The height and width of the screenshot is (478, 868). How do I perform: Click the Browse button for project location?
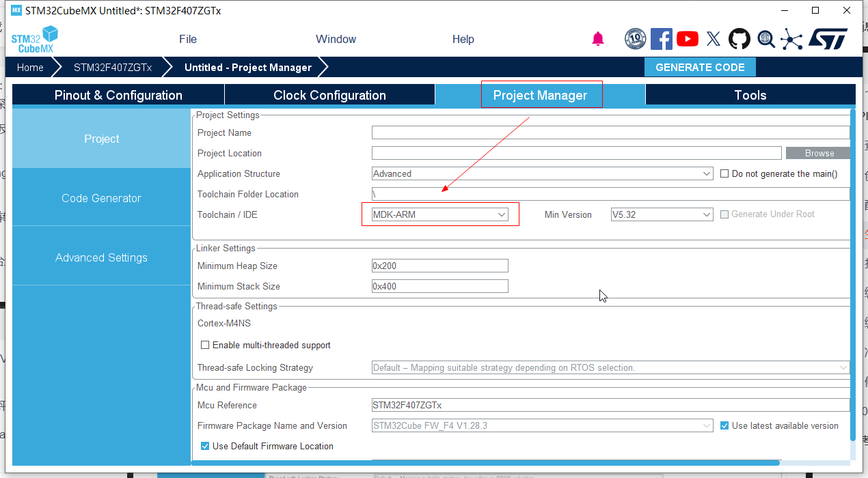point(819,153)
